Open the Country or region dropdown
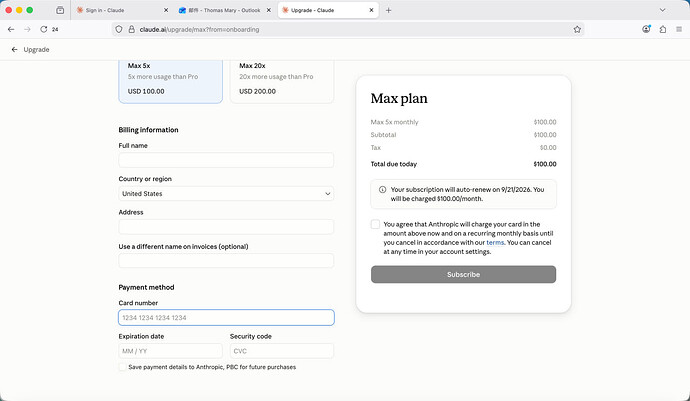Viewport: 690px width, 401px height. (x=226, y=194)
